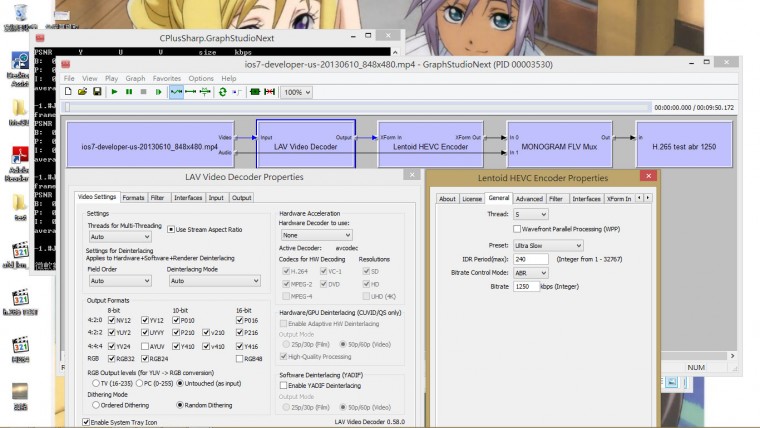Viewport: 760px width, 428px height.
Task: Click the Open graph folder icon
Action: point(82,92)
